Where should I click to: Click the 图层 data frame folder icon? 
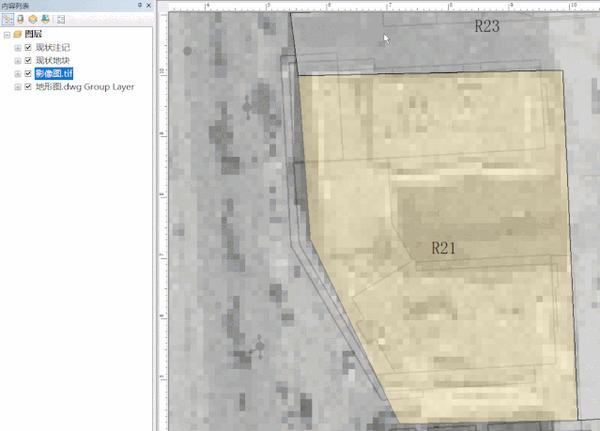[17, 34]
